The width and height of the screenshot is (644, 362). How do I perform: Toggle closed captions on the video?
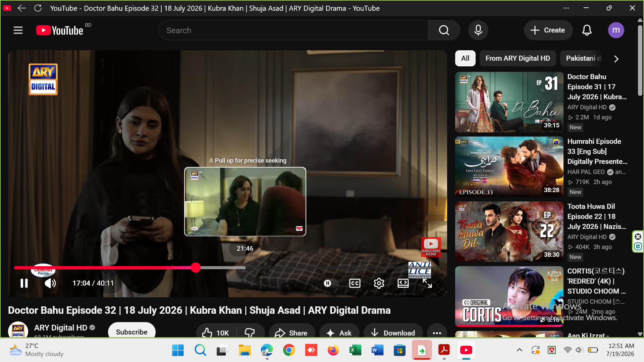pyautogui.click(x=355, y=283)
